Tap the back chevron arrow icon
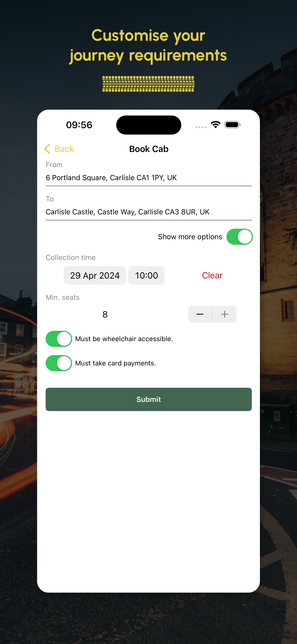Viewport: 297px width, 644px height. click(47, 149)
